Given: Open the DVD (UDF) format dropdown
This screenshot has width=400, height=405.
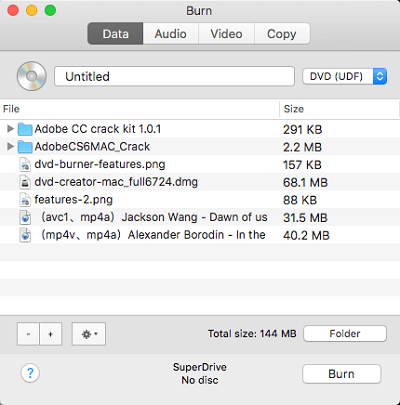Looking at the screenshot, I should point(344,76).
